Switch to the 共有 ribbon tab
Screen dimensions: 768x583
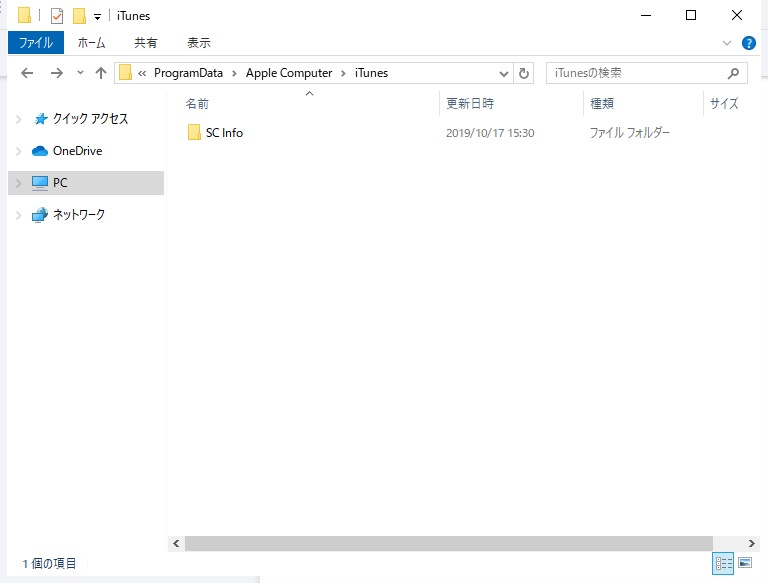145,43
